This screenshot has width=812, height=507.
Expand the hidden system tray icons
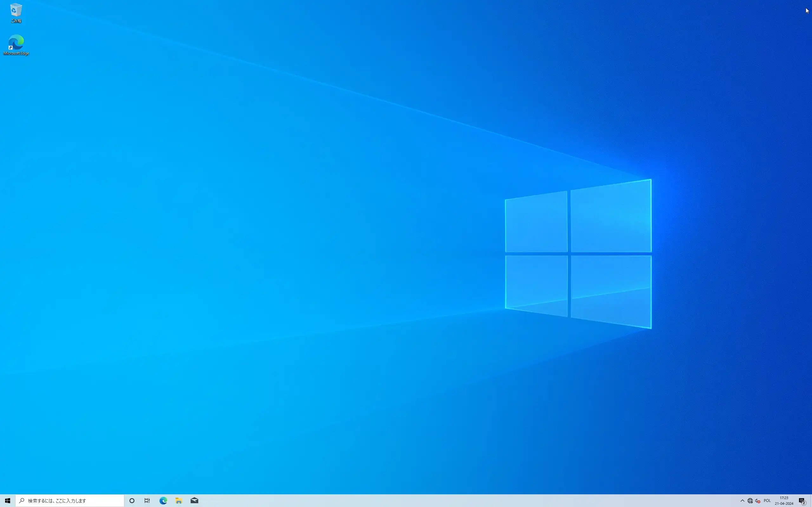point(742,501)
